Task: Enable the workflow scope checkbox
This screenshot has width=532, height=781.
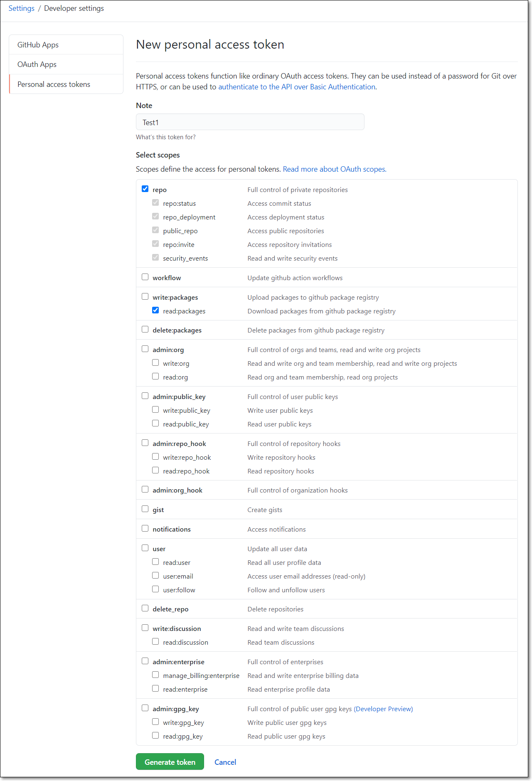Action: pyautogui.click(x=145, y=277)
